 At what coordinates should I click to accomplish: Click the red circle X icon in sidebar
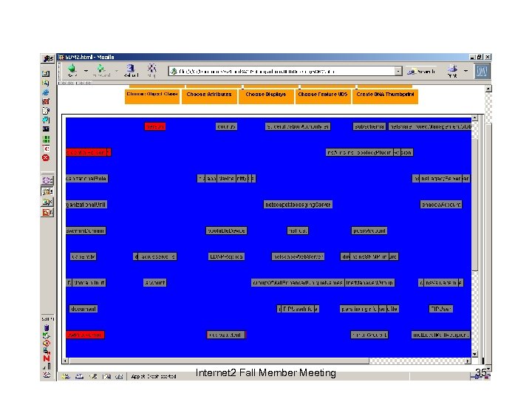[x=46, y=158]
